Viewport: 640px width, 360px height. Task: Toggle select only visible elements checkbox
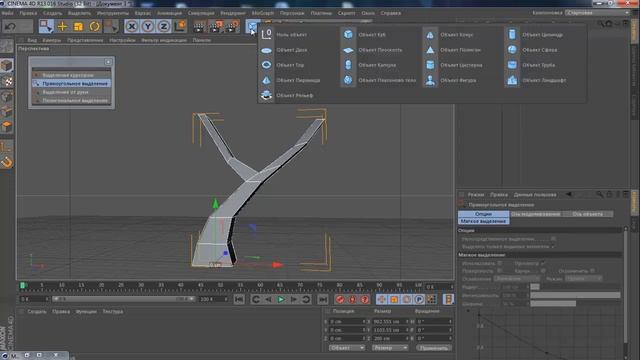click(553, 247)
